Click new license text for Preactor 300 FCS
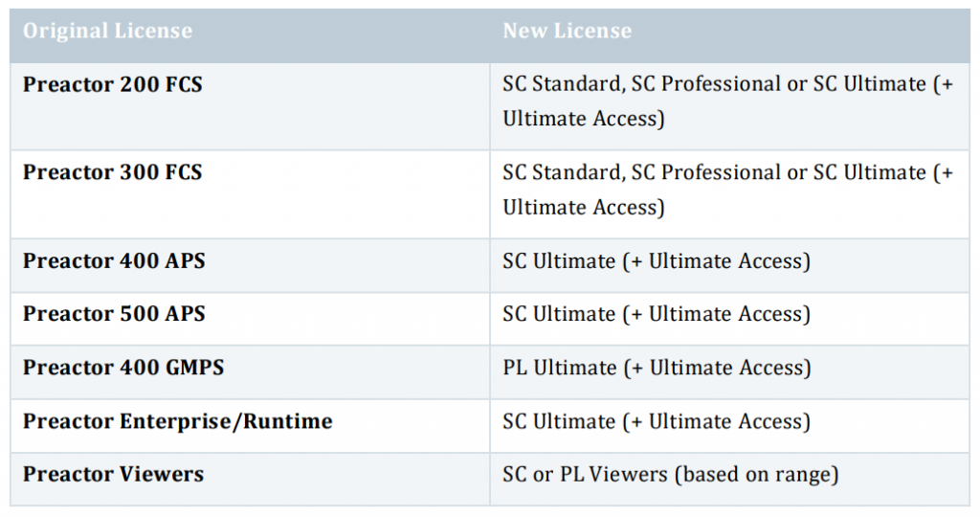Screen dimensions: 980x517 click(728, 190)
